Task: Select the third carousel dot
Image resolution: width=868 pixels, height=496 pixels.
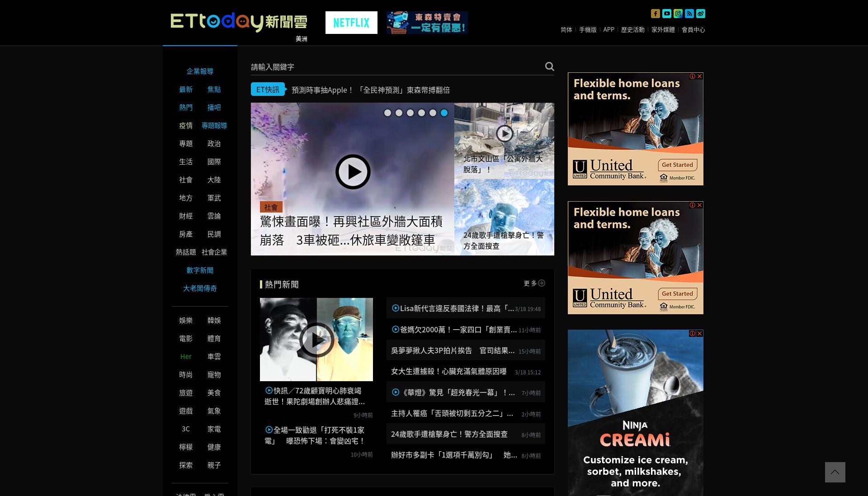Action: (x=410, y=113)
